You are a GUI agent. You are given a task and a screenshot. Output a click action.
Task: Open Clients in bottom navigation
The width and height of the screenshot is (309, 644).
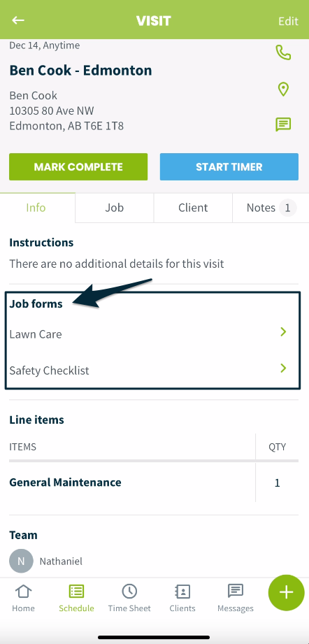pyautogui.click(x=182, y=598)
